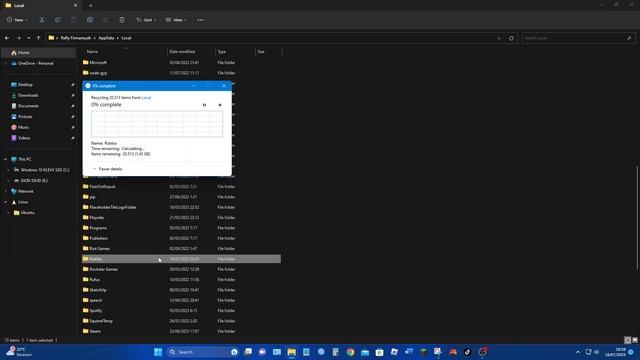Image resolution: width=640 pixels, height=360 pixels.
Task: Click AppData in the address path
Action: point(106,38)
